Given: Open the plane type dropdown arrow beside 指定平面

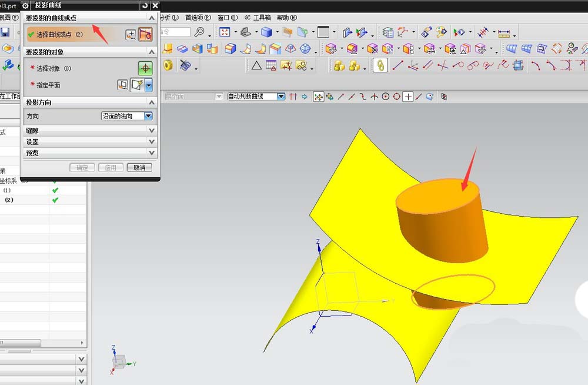Looking at the screenshot, I should pos(149,85).
